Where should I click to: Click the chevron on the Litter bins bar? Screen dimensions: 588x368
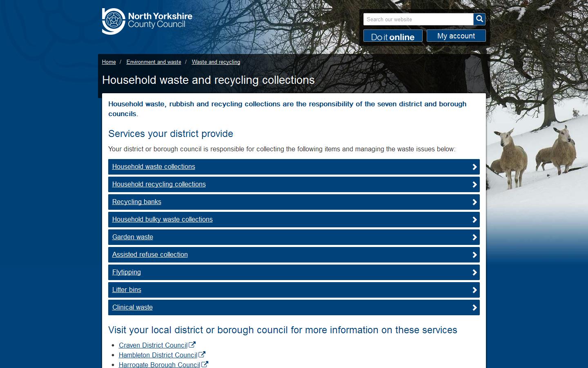click(474, 290)
